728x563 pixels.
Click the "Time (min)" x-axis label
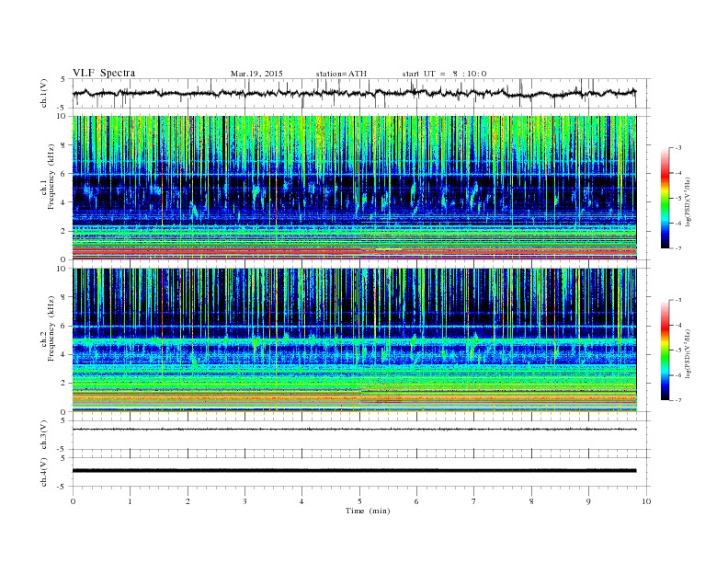(368, 511)
